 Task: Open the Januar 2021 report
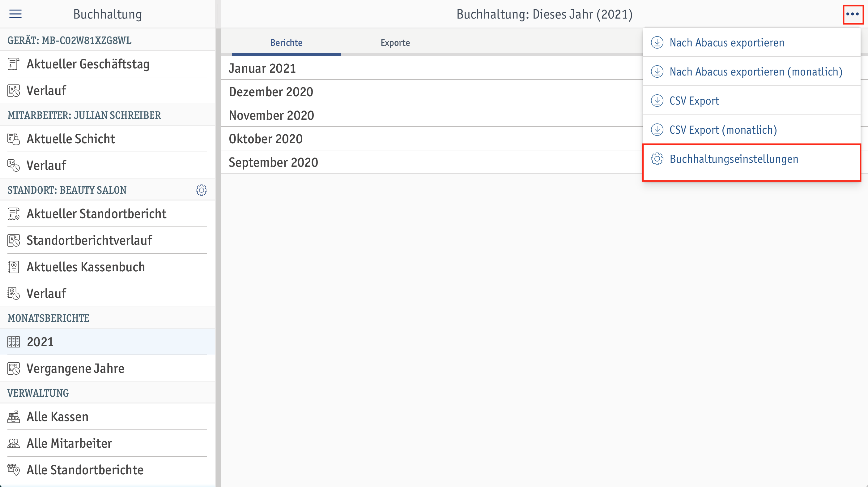pyautogui.click(x=432, y=68)
